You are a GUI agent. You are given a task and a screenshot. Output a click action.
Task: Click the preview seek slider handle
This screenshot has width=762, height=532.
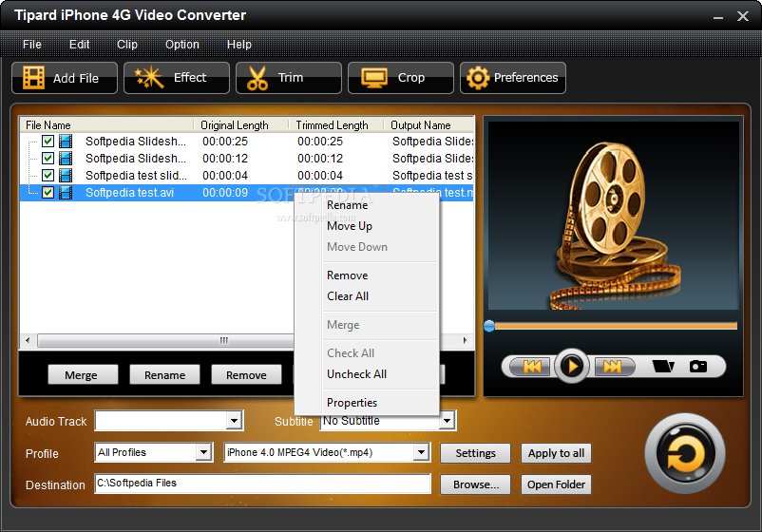(x=489, y=326)
